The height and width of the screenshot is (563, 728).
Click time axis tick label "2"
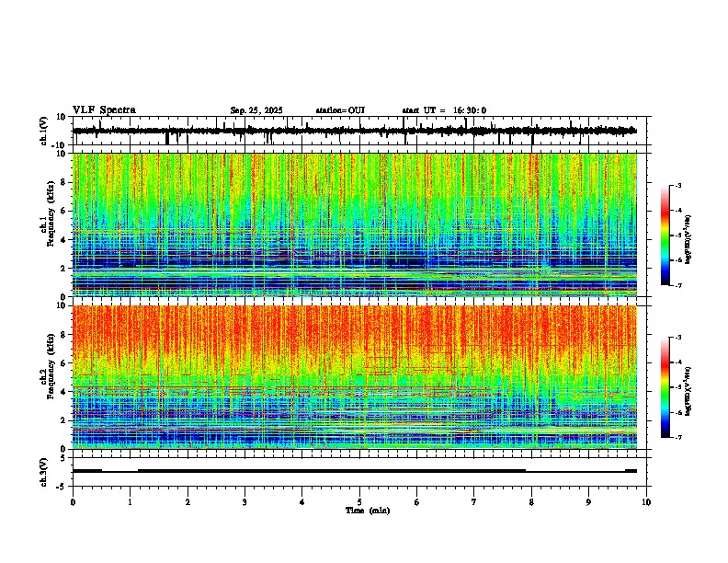pyautogui.click(x=188, y=502)
